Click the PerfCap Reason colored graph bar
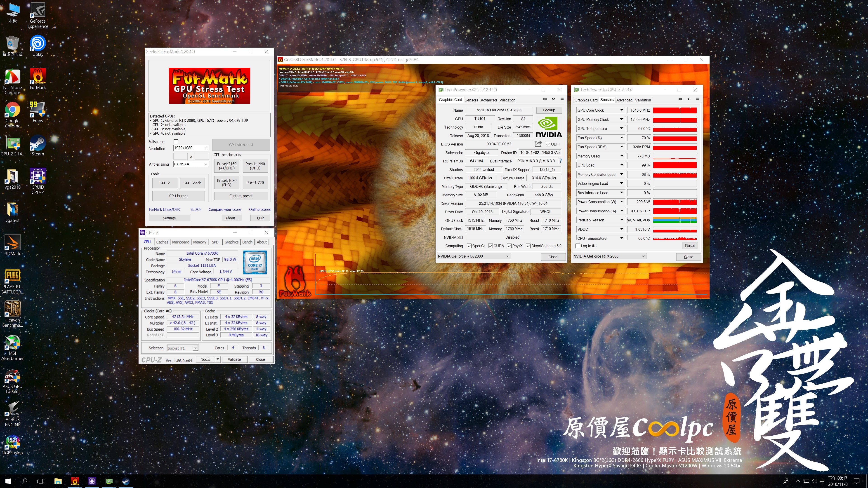868x488 pixels. [x=675, y=220]
